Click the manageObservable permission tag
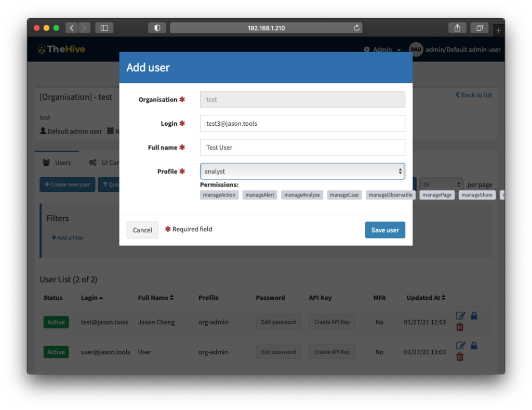 coord(391,195)
